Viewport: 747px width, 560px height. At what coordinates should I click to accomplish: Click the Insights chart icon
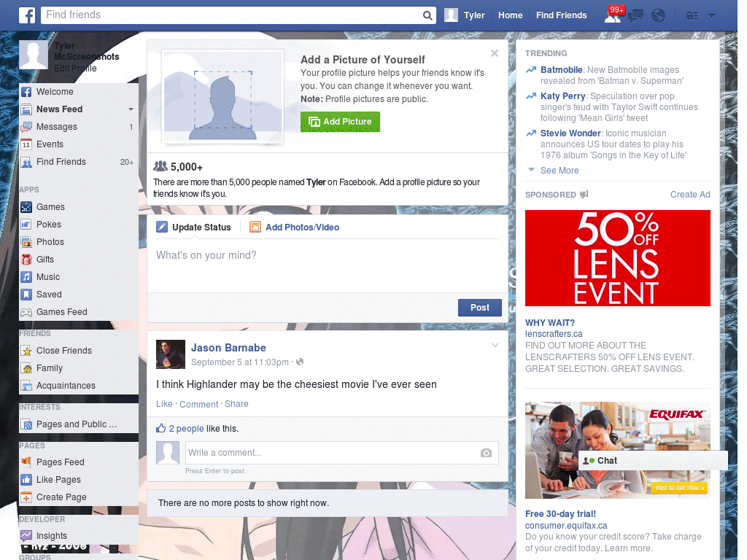[26, 536]
